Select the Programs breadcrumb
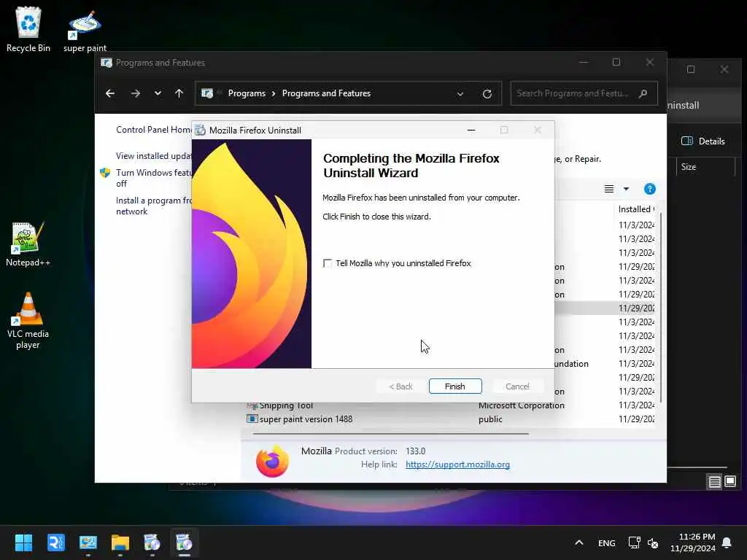 [247, 93]
